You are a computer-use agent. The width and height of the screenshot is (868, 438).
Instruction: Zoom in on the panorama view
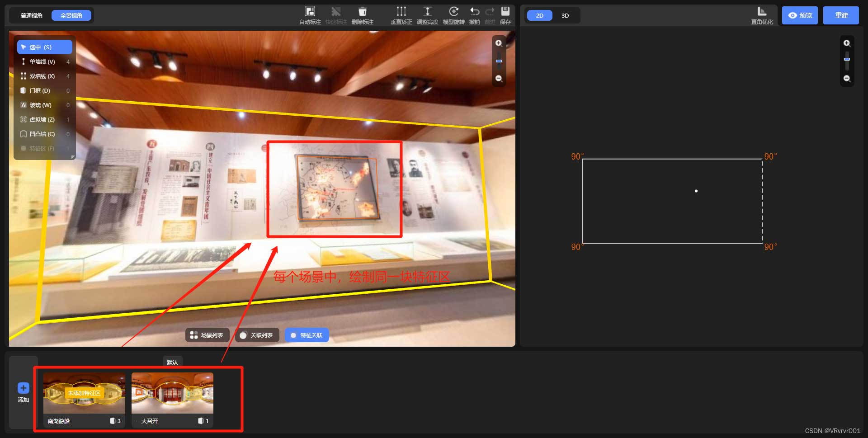499,43
